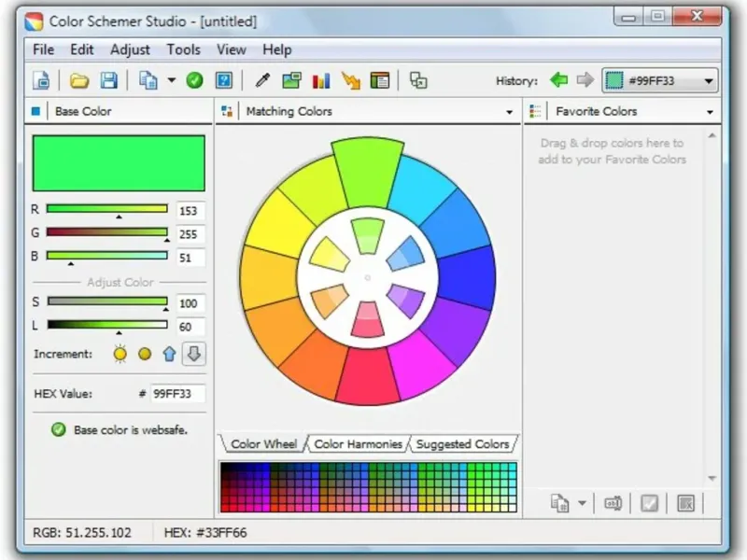Viewport: 747px width, 560px height.
Task: Go forward in history with gray arrow
Action: coord(585,80)
